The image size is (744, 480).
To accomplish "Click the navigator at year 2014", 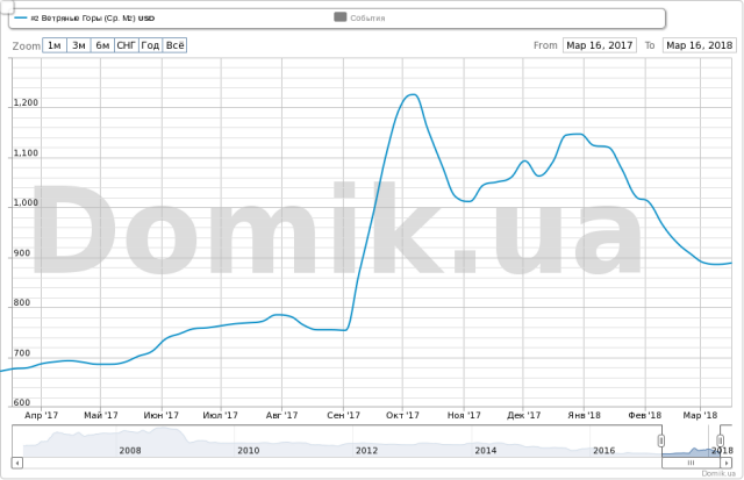I will tap(485, 450).
